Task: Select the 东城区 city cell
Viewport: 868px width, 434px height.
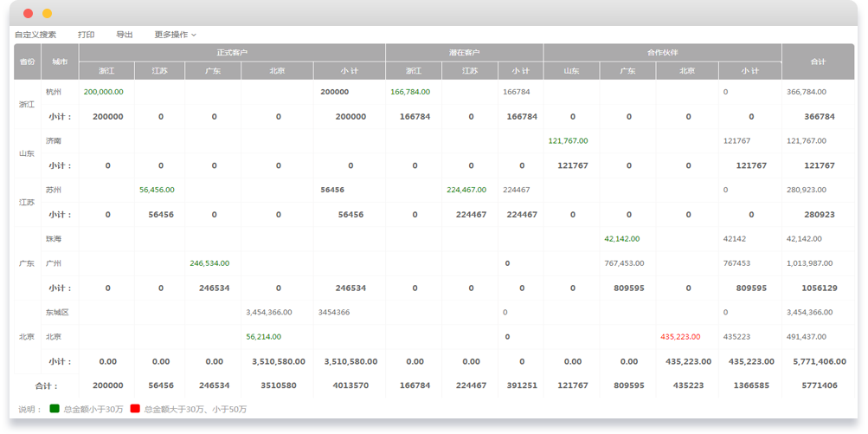Action: tap(57, 312)
